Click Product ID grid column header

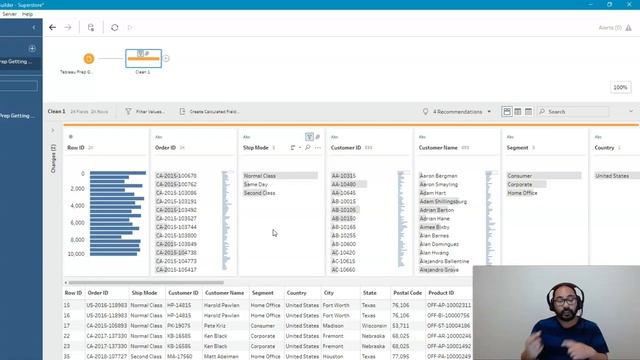point(441,293)
